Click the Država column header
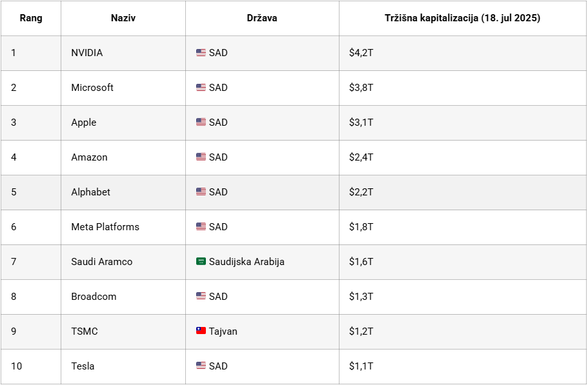This screenshot has height=385, width=588. [x=262, y=18]
